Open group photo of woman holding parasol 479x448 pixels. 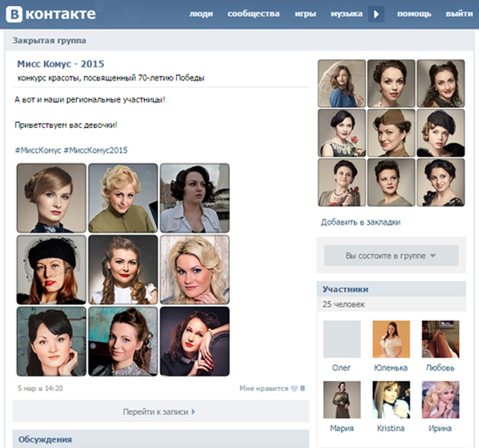click(x=342, y=84)
